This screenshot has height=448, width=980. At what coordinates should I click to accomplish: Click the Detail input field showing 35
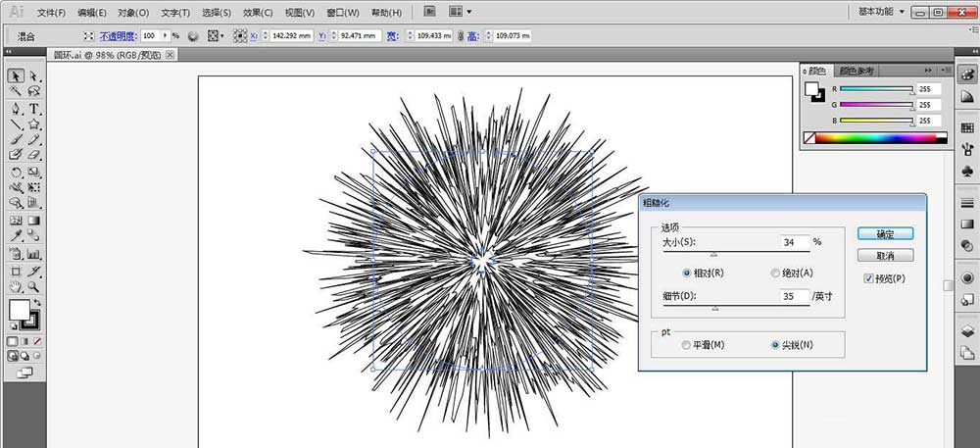[795, 296]
